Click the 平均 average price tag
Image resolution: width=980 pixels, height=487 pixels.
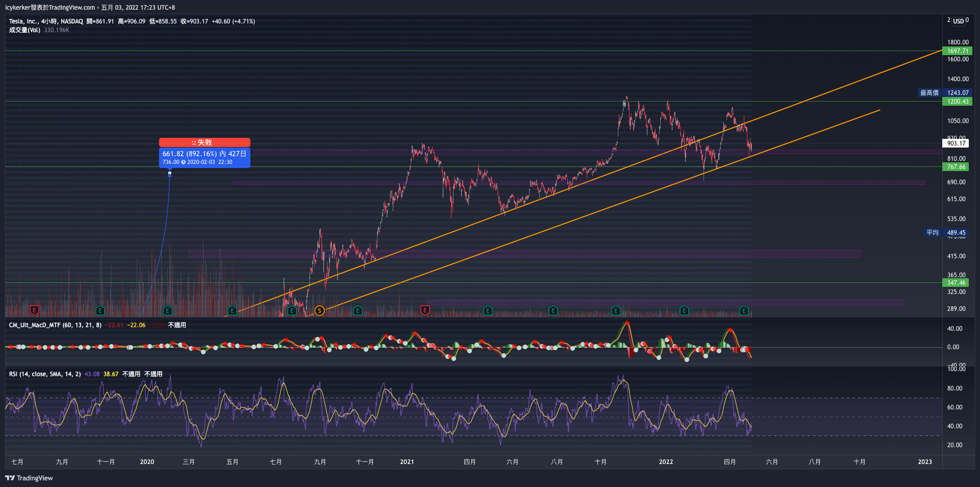933,233
